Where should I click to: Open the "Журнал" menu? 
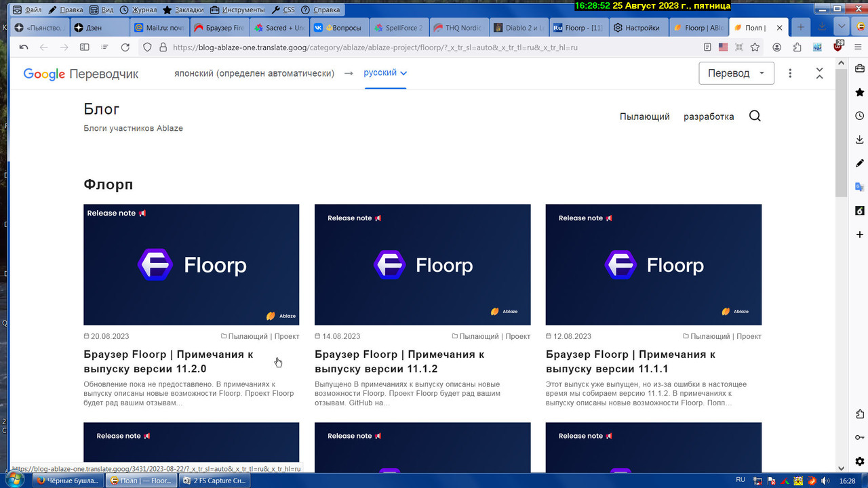click(x=138, y=10)
